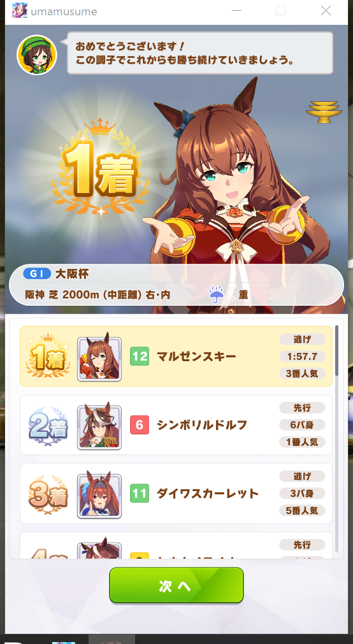Click the large gold 1着 crown emblem
This screenshot has width=353, height=644.
[100, 168]
